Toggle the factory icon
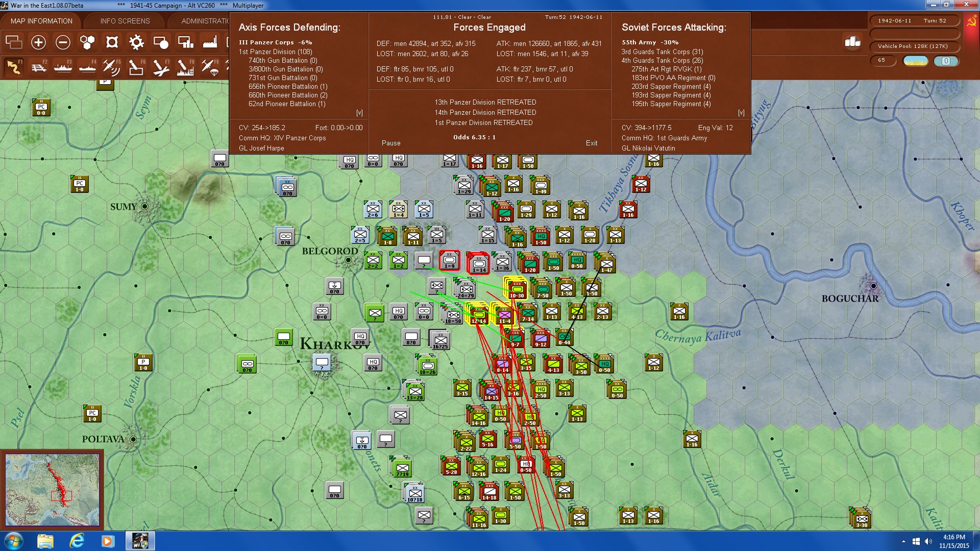 (210, 42)
